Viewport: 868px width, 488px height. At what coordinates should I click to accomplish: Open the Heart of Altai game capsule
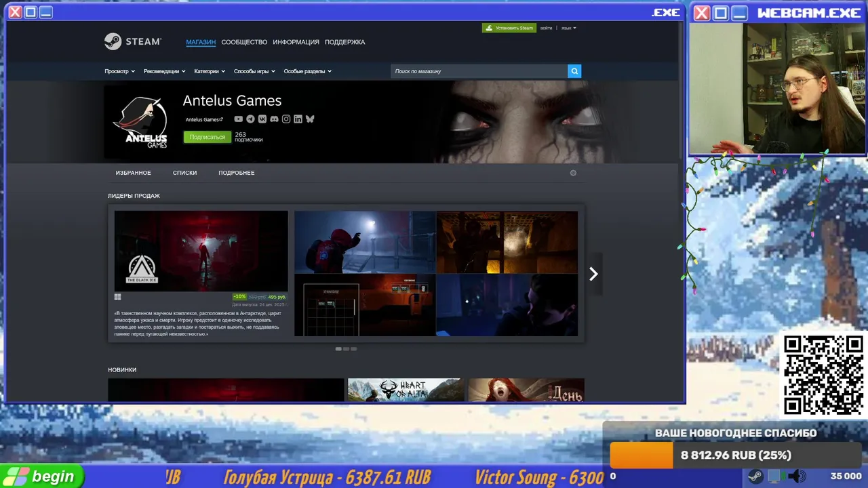tap(406, 390)
